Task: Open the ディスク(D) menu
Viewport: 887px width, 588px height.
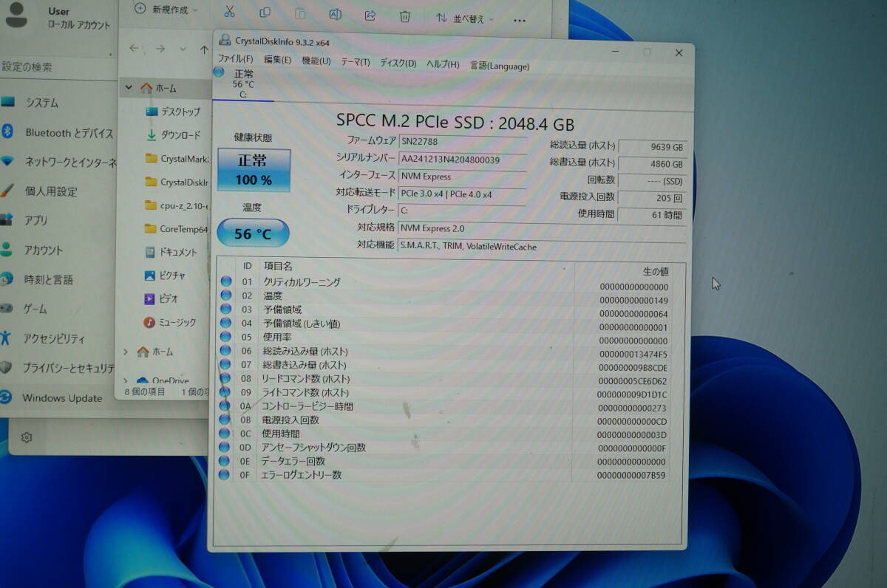Action: [398, 63]
